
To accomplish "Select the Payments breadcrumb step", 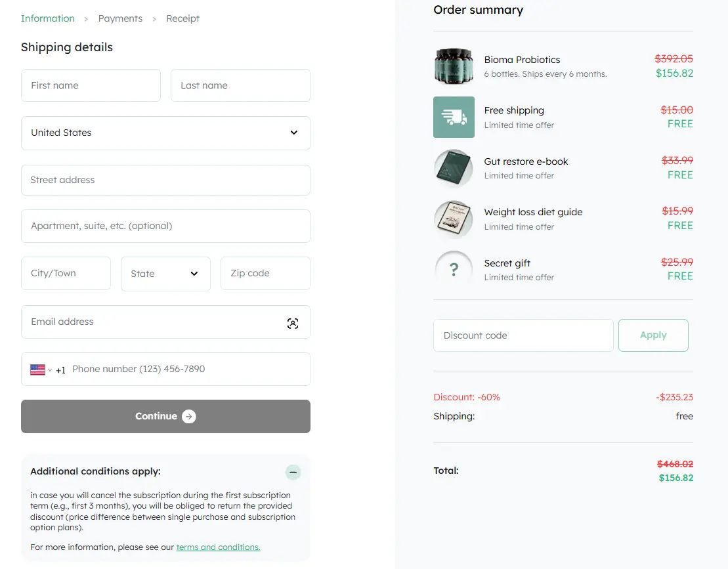I will point(120,18).
